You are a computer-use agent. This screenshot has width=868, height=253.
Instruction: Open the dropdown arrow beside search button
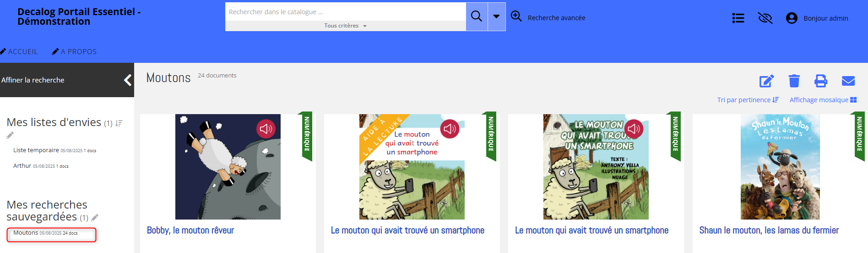click(x=496, y=16)
